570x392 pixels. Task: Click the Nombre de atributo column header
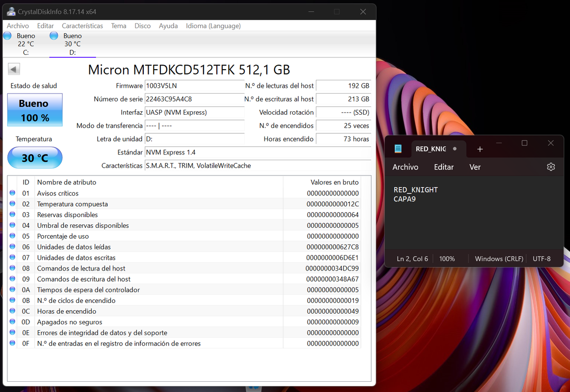159,182
